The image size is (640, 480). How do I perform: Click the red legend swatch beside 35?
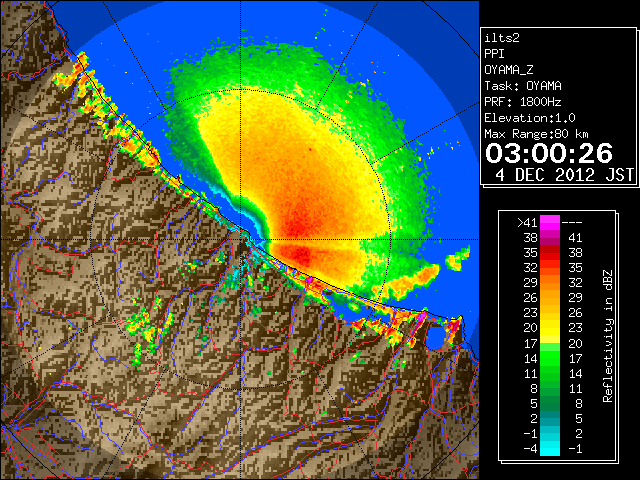click(550, 253)
